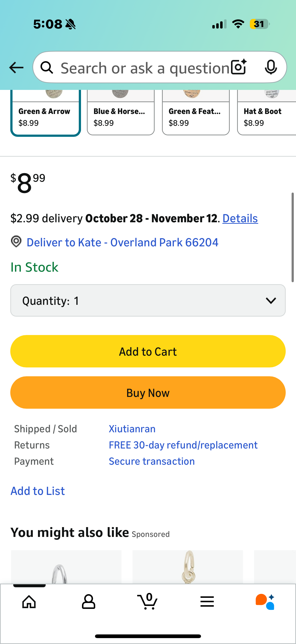The image size is (296, 644).
Task: Tap the microphone voice search icon
Action: pyautogui.click(x=270, y=67)
